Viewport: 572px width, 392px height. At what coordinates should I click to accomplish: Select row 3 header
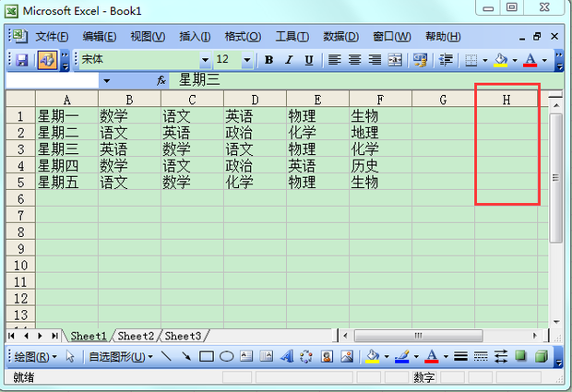pos(21,149)
